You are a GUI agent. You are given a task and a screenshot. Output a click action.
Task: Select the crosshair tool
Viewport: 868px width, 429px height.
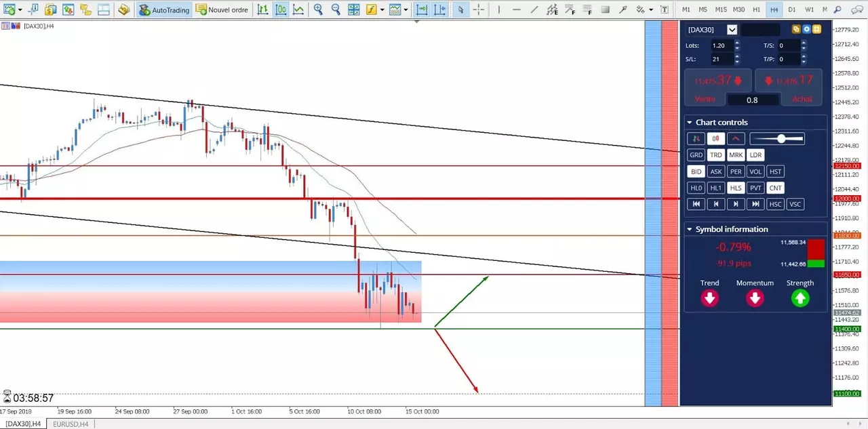[x=478, y=9]
